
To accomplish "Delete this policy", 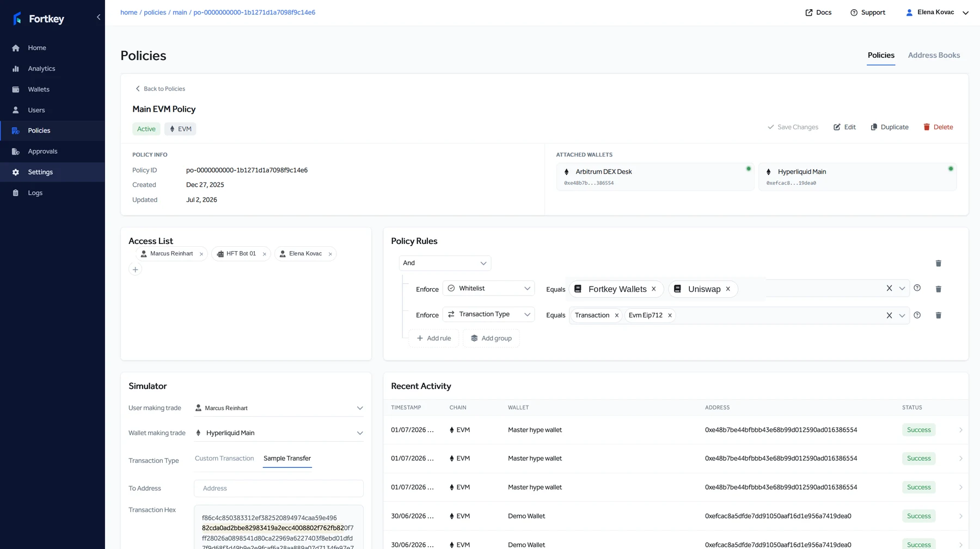I will [x=938, y=127].
